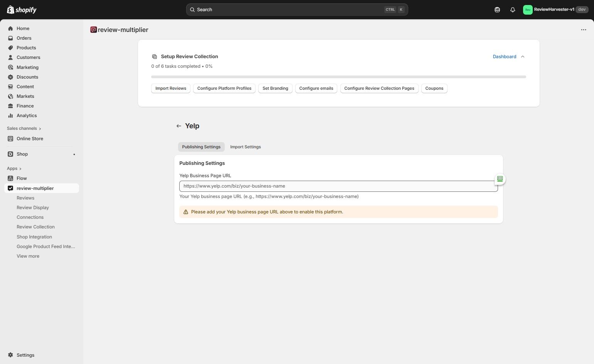The image size is (594, 364).
Task: Click the notification bell
Action: [x=513, y=9]
